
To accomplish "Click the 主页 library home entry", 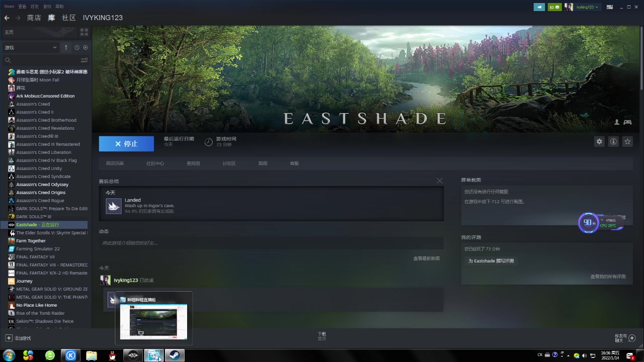I will point(9,32).
